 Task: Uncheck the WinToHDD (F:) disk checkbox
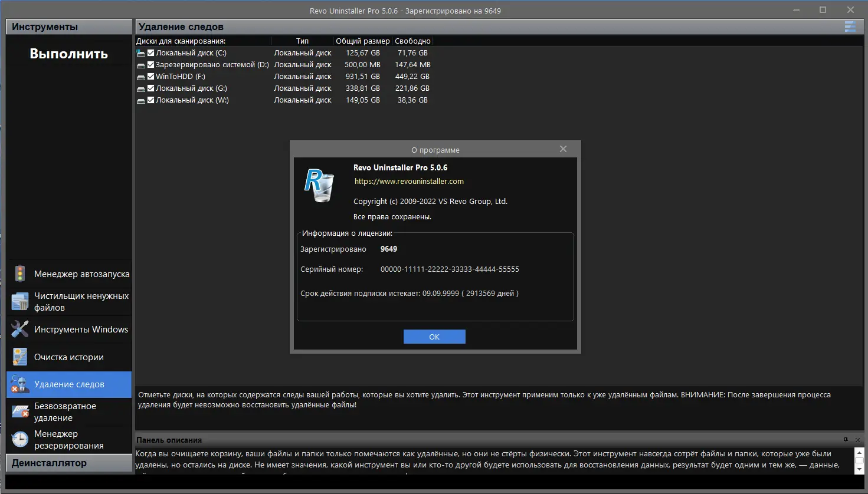[x=150, y=76]
